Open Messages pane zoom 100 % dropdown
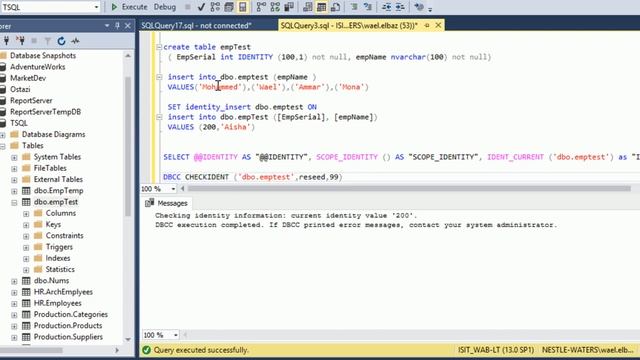The height and width of the screenshot is (360, 640). click(x=176, y=335)
